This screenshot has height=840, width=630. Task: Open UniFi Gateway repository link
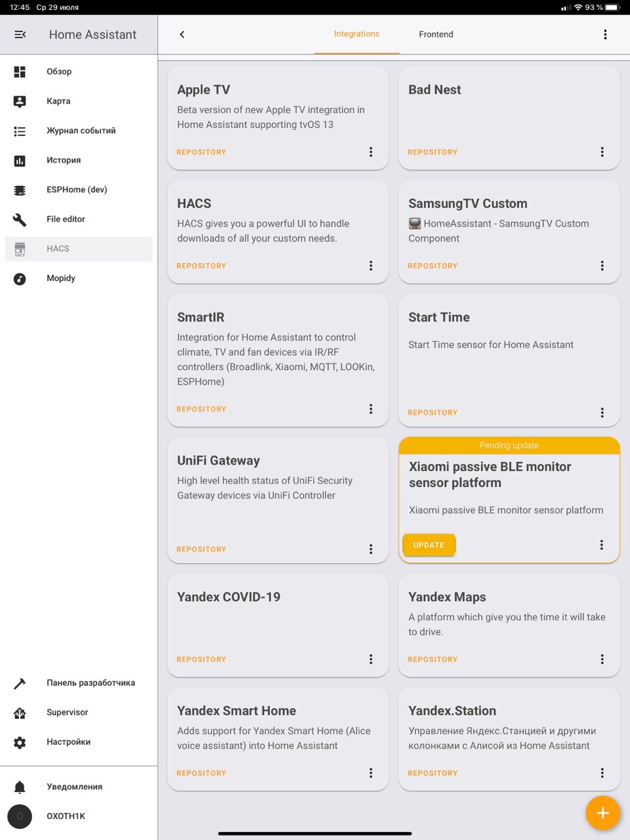pyautogui.click(x=201, y=549)
